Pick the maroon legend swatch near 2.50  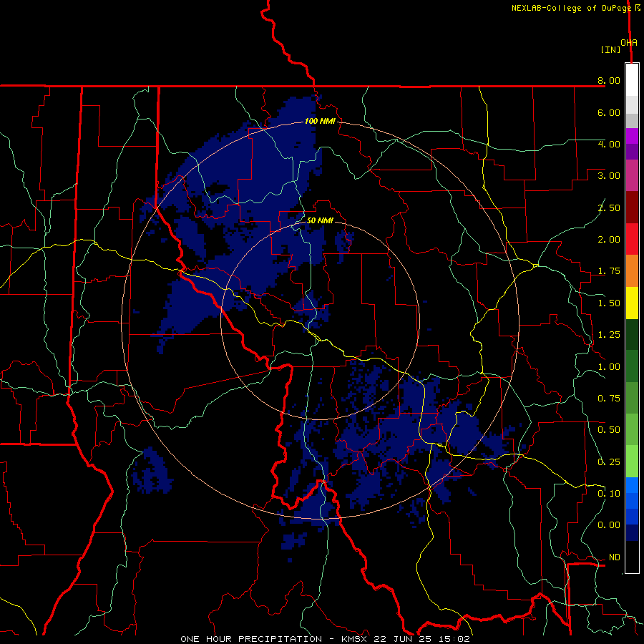point(632,208)
